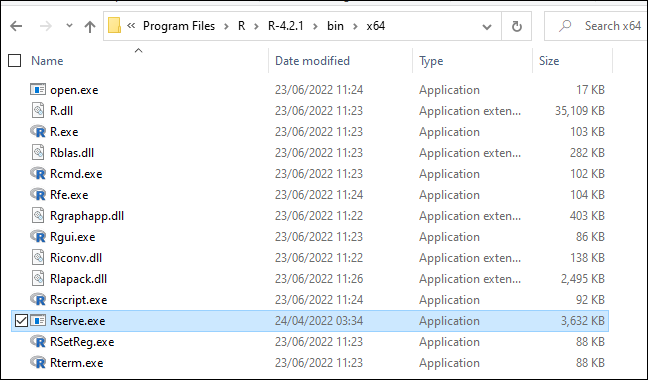The image size is (648, 380).
Task: Toggle the select-all checkbox in header
Action: pyautogui.click(x=14, y=61)
